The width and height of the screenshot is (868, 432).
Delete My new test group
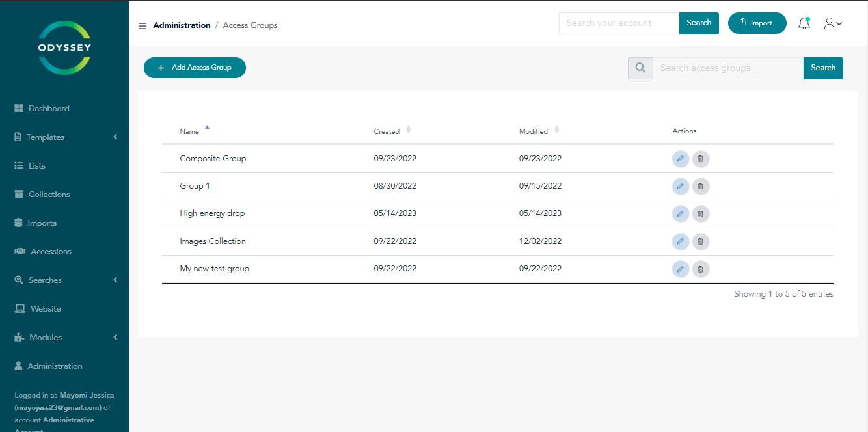click(x=701, y=269)
